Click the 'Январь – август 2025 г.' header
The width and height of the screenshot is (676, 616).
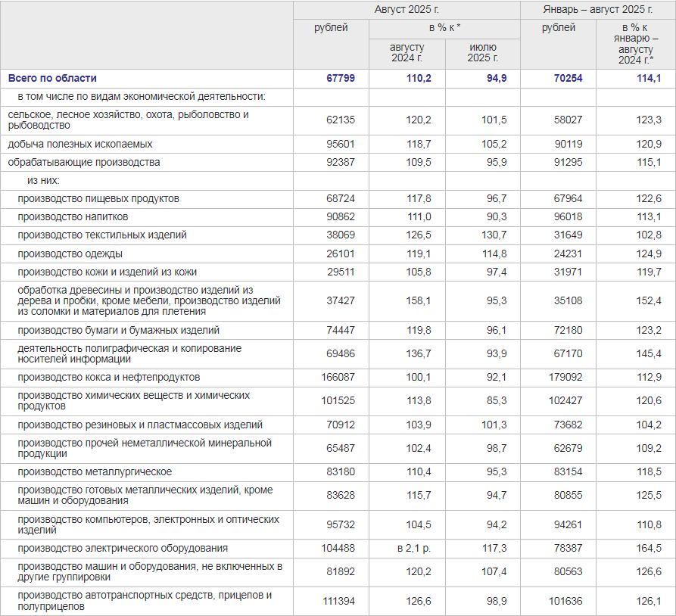(597, 10)
